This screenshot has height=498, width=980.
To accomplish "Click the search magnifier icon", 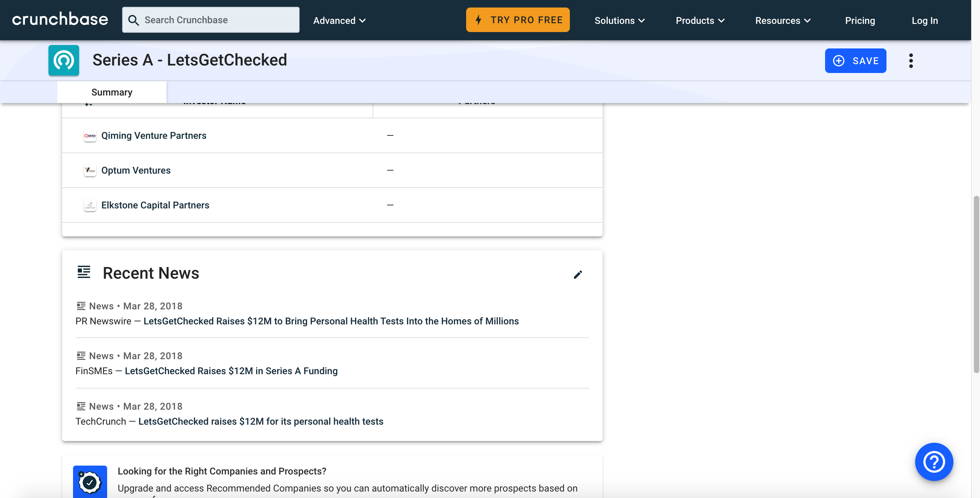I will [133, 19].
